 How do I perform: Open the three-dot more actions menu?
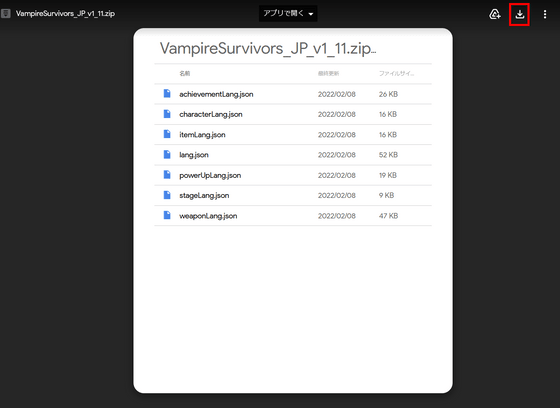click(x=545, y=14)
